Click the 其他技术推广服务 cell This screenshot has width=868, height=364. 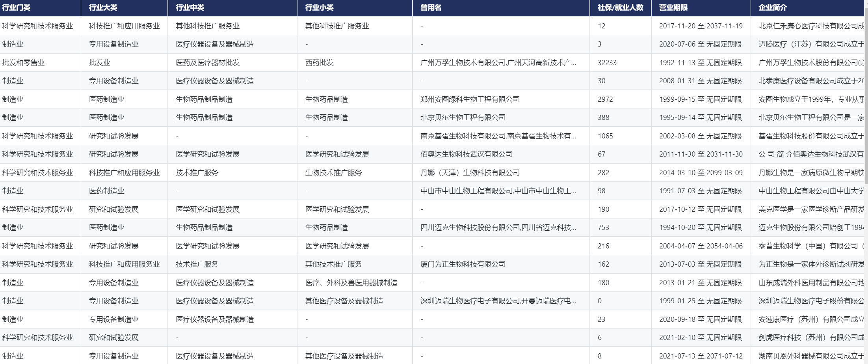coord(334,264)
